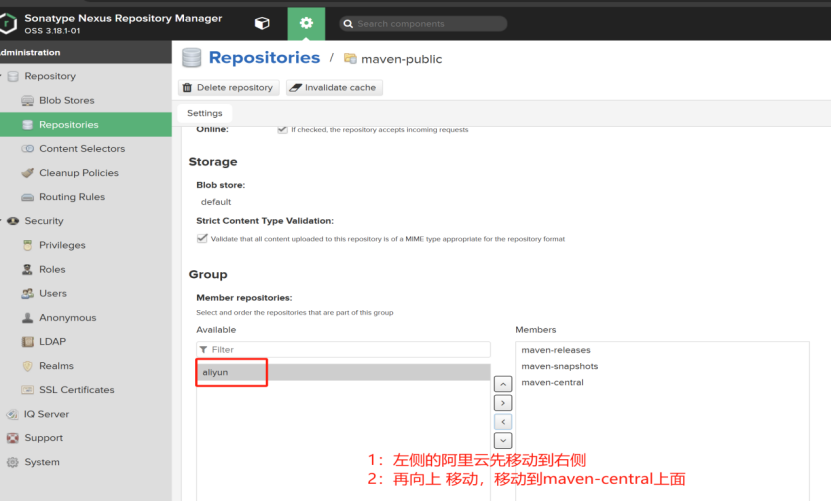
Task: Open Support sidebar label
Action: pos(43,438)
